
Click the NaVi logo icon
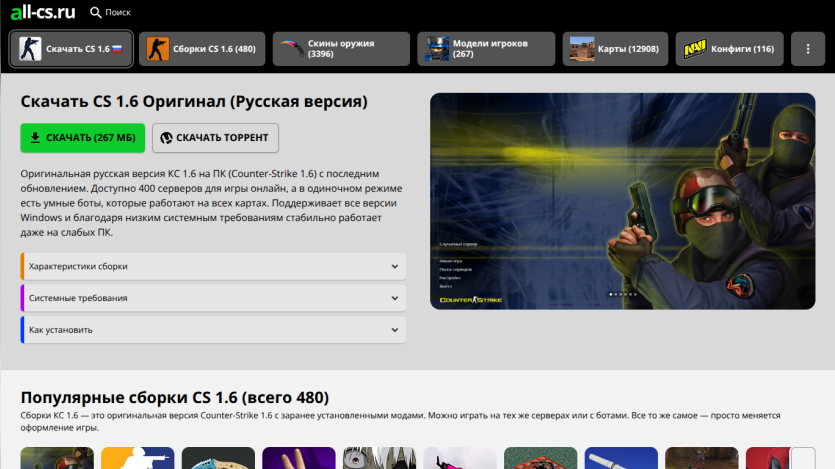tap(695, 49)
